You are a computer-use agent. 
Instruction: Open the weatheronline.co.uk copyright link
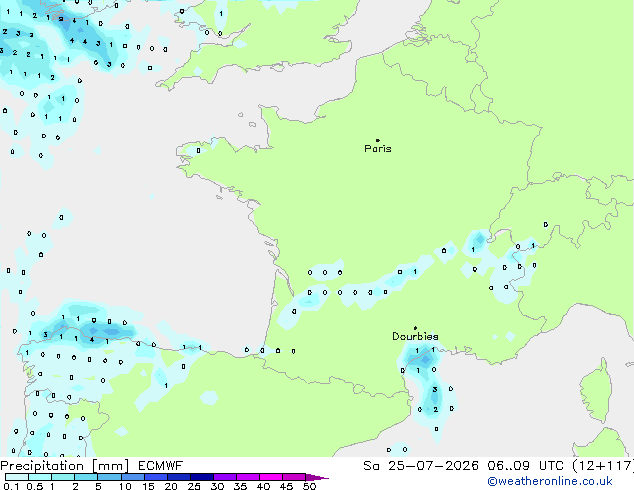pyautogui.click(x=550, y=481)
